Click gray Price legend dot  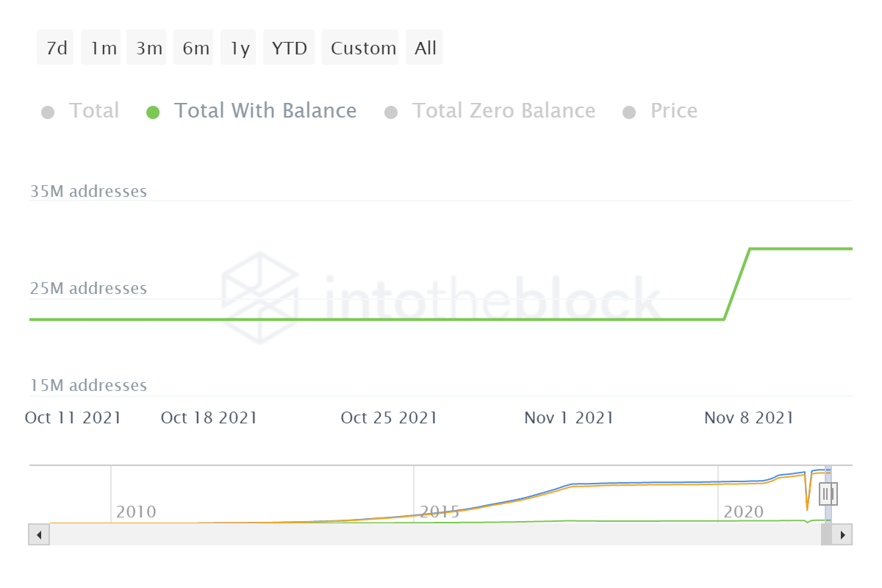(x=628, y=112)
